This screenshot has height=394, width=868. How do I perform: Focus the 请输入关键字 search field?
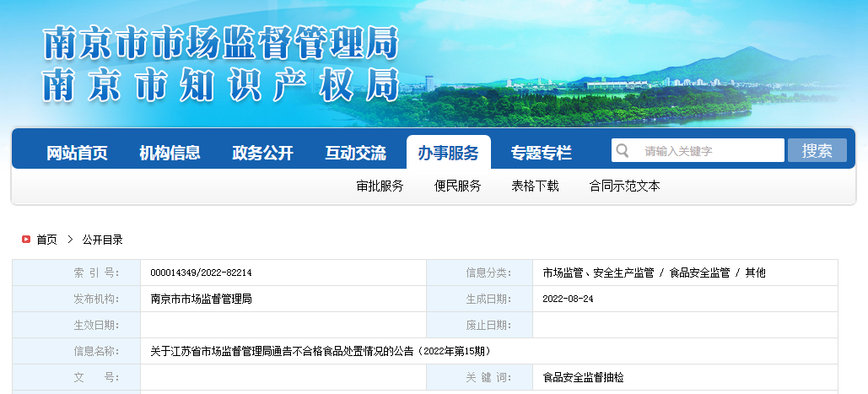pos(698,150)
